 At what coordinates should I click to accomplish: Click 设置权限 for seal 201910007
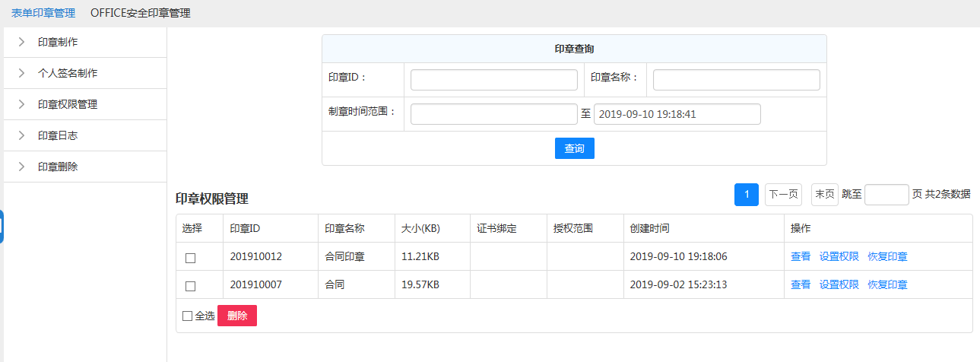839,285
